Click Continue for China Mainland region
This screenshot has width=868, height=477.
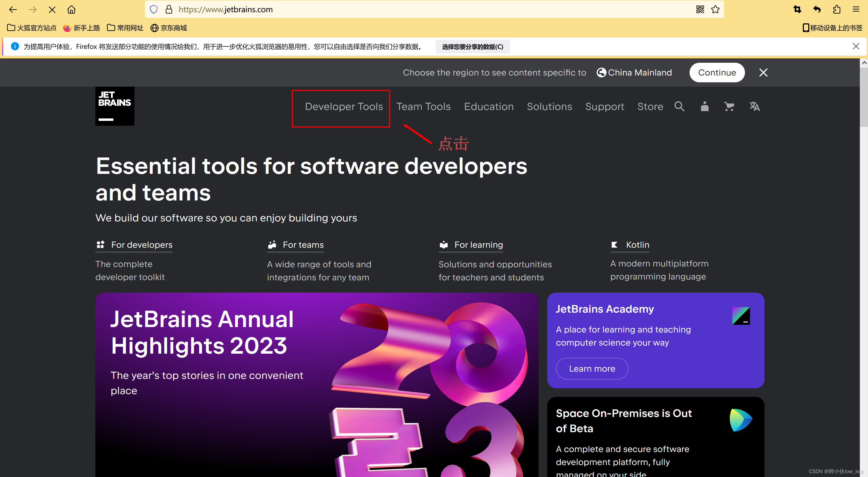718,72
